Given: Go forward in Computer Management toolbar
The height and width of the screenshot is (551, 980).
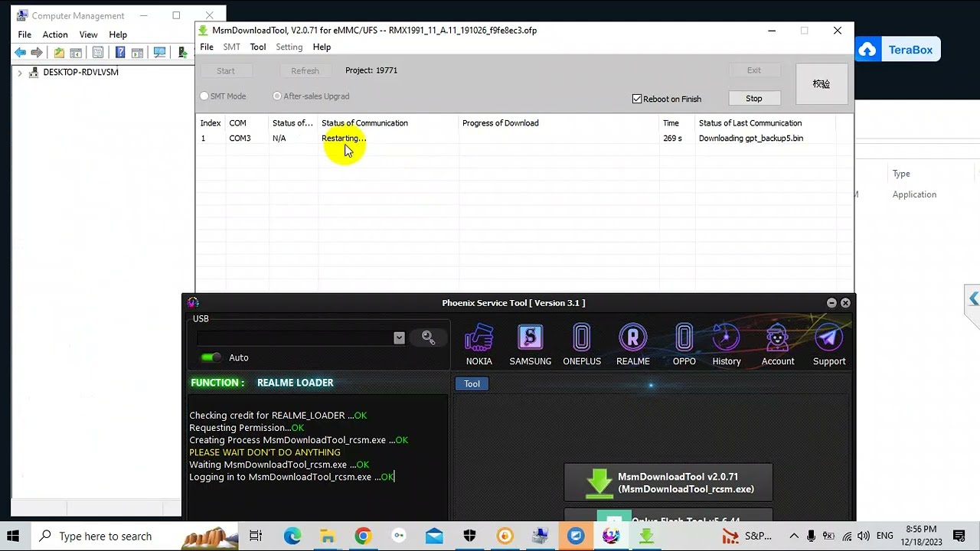Looking at the screenshot, I should pos(37,53).
